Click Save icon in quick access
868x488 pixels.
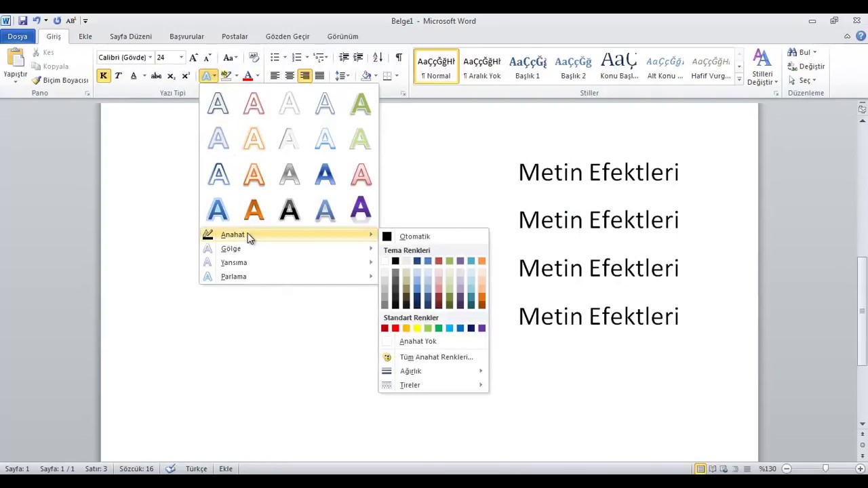22,21
